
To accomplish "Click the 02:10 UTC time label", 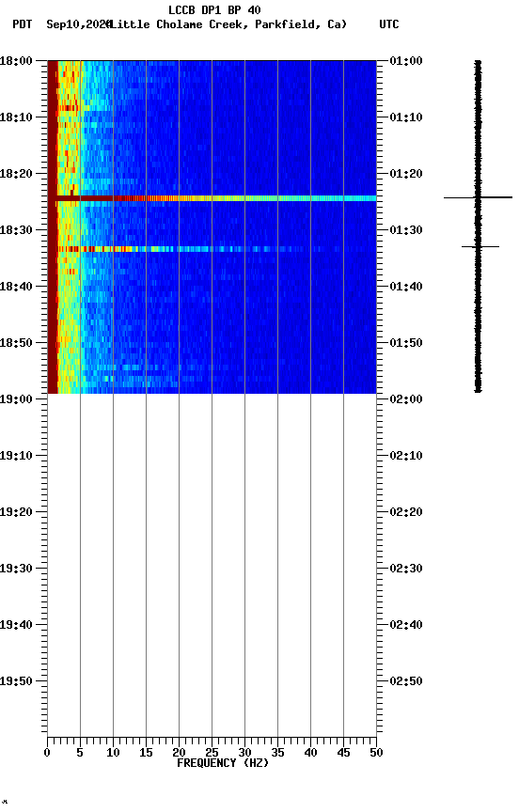I will [x=406, y=456].
